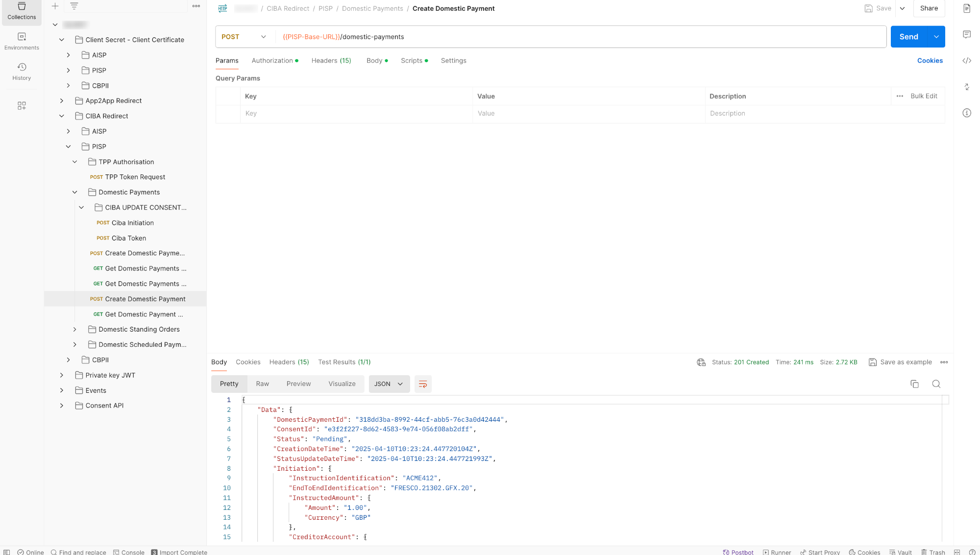Open the Console in status bar
980x555 pixels.
click(129, 552)
